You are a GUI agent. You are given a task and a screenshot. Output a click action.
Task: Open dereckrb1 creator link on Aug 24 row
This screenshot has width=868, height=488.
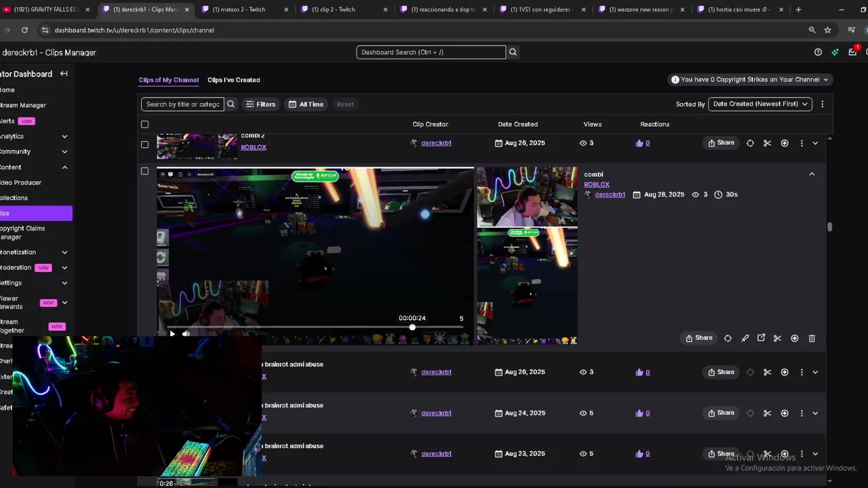coord(436,413)
